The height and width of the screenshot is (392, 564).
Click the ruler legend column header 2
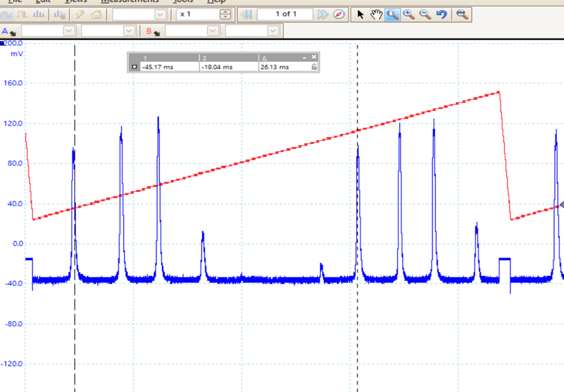coord(204,58)
